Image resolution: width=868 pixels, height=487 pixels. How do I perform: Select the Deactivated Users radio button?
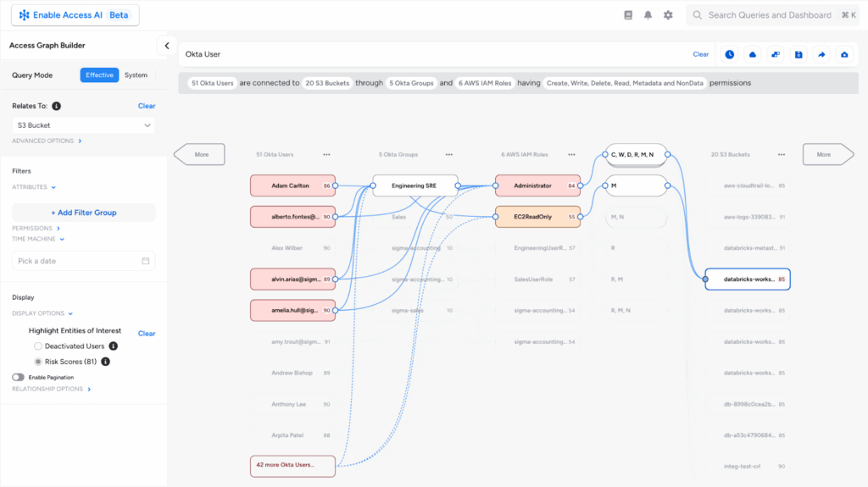point(38,346)
